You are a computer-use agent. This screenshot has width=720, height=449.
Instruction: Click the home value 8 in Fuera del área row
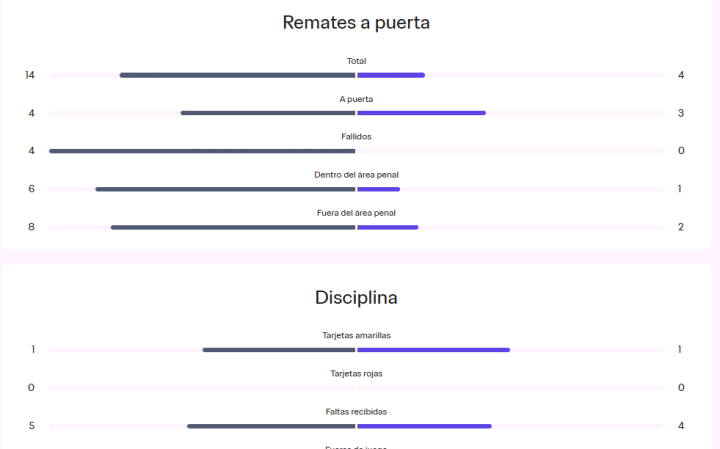[x=31, y=227]
